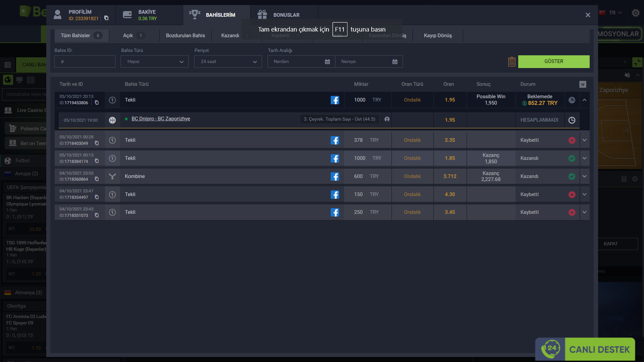Click the KAPAT button in background
The image size is (644, 362).
(611, 244)
